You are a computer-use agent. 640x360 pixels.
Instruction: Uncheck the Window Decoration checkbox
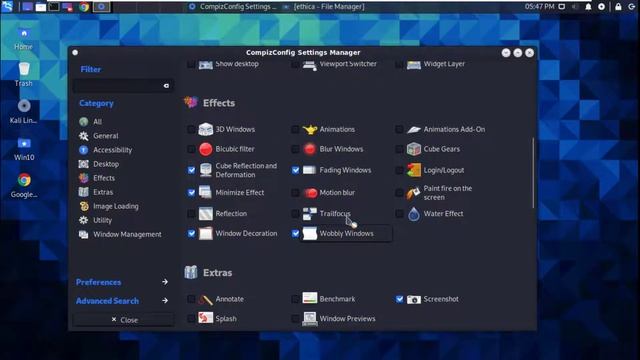pyautogui.click(x=191, y=233)
